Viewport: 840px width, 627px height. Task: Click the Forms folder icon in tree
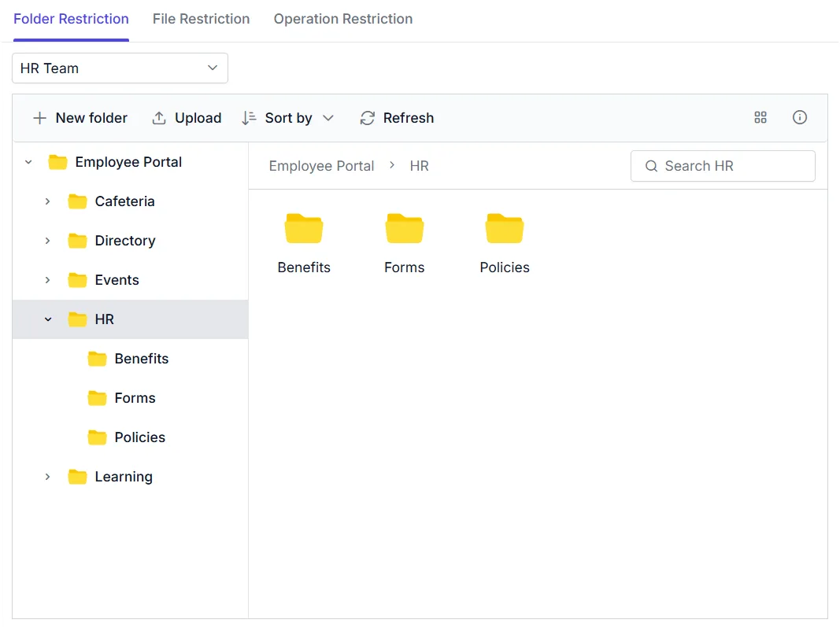point(97,398)
